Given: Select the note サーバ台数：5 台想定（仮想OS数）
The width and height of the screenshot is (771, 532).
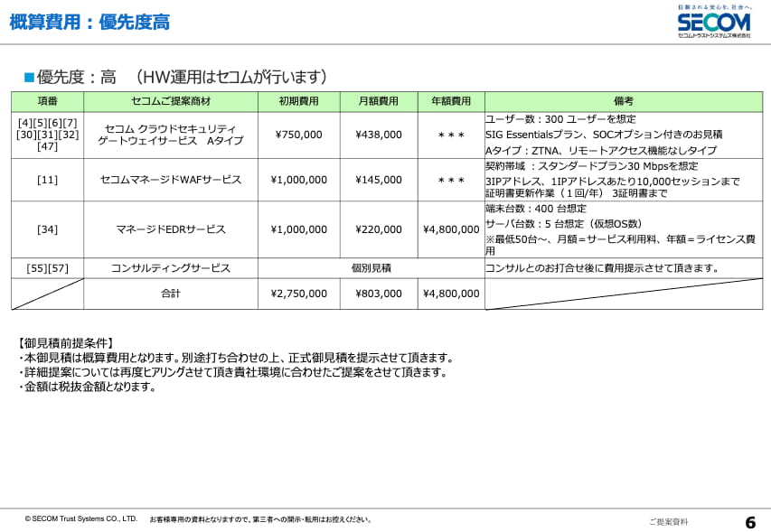Looking at the screenshot, I should (x=563, y=224).
